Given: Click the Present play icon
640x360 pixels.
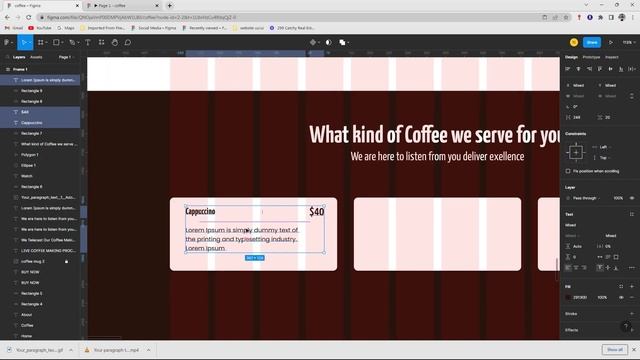Looking at the screenshot, I should point(611,42).
